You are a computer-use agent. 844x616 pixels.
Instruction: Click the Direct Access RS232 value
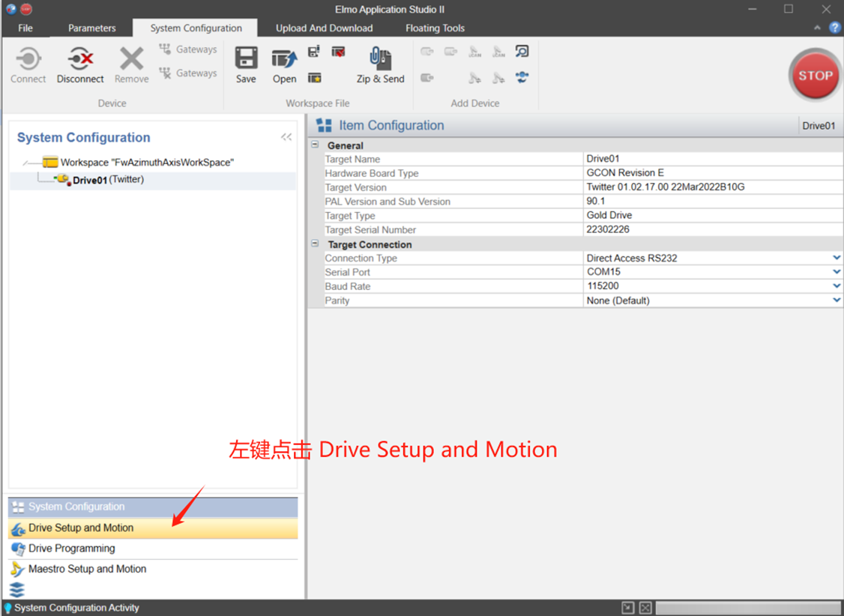632,258
